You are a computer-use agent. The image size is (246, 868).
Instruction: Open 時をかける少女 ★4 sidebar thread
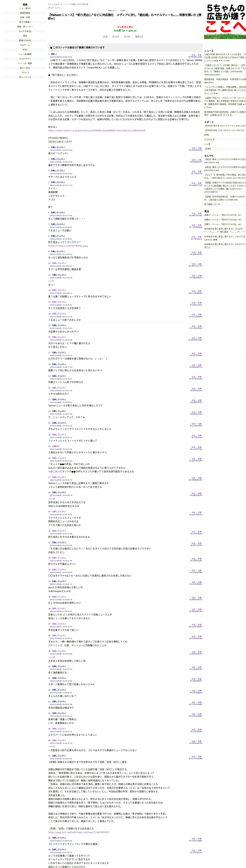(x=223, y=224)
